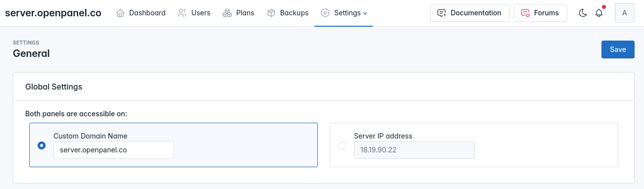Open notifications using the bell icon
The image size is (644, 189).
click(x=599, y=13)
